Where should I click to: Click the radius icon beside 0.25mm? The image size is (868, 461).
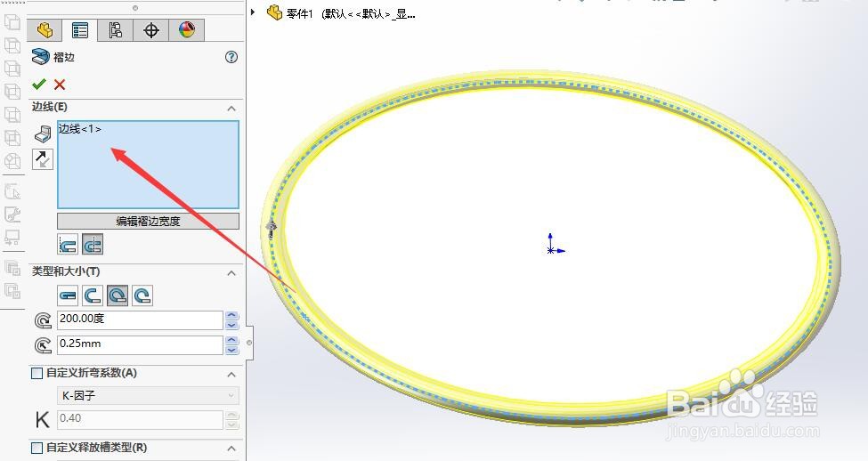tap(43, 345)
